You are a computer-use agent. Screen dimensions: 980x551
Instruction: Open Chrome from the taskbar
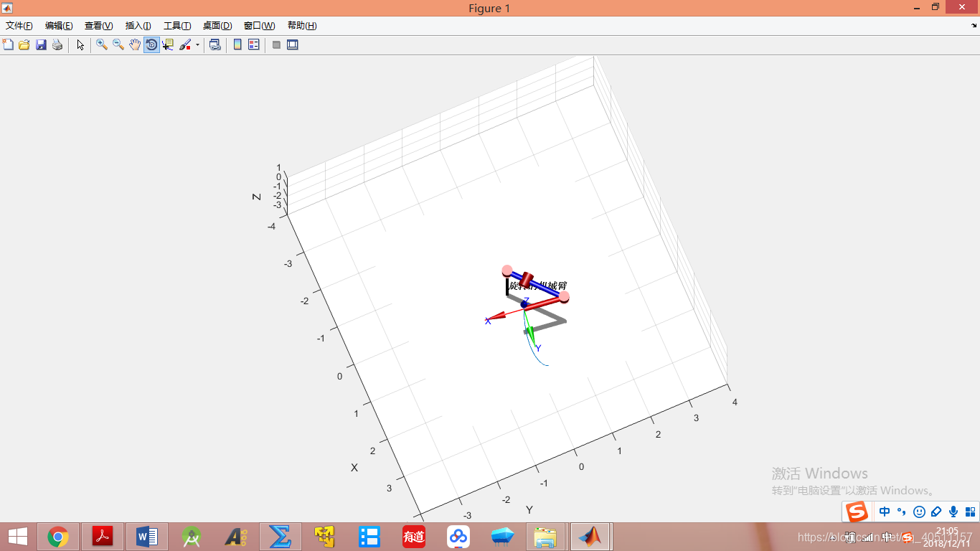pyautogui.click(x=58, y=536)
